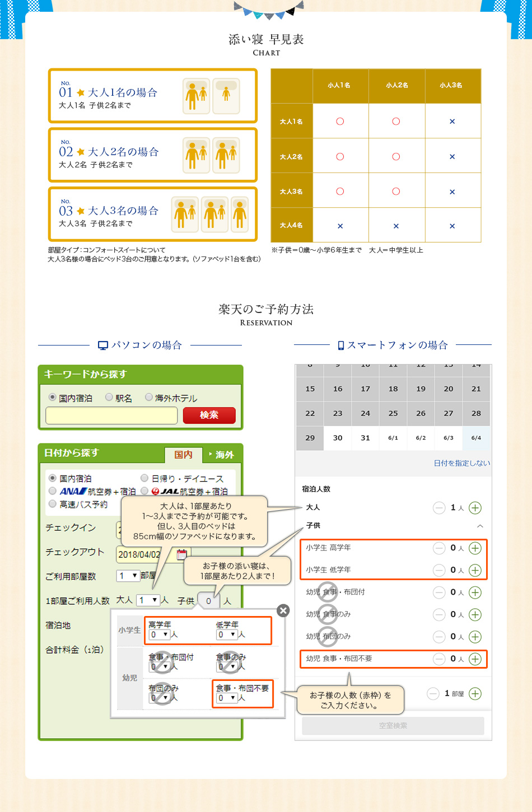Increase 小学生 低学年 count with plus icon

coord(475,570)
